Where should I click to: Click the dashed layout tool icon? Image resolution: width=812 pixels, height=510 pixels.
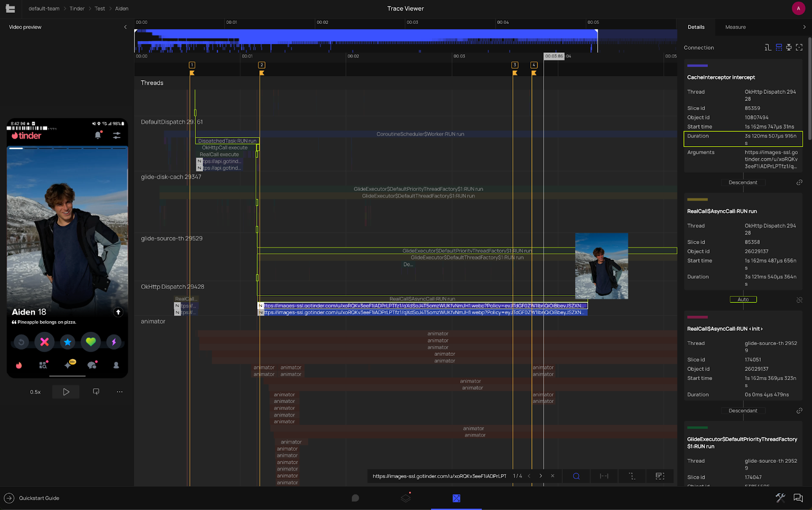pyautogui.click(x=660, y=476)
